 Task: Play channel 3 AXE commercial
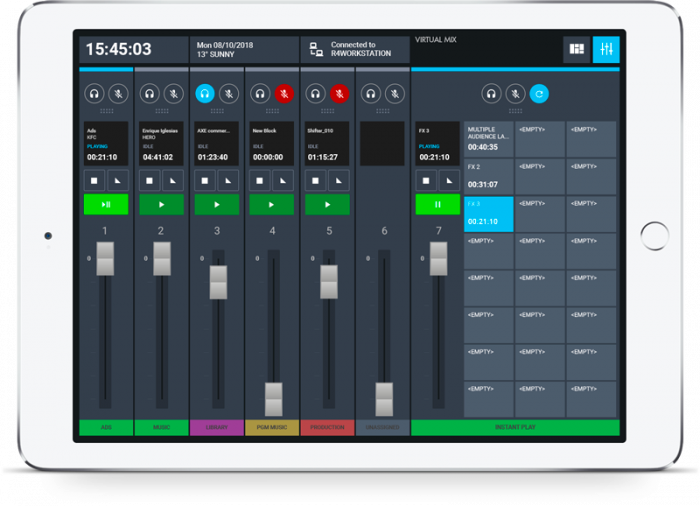(x=217, y=205)
